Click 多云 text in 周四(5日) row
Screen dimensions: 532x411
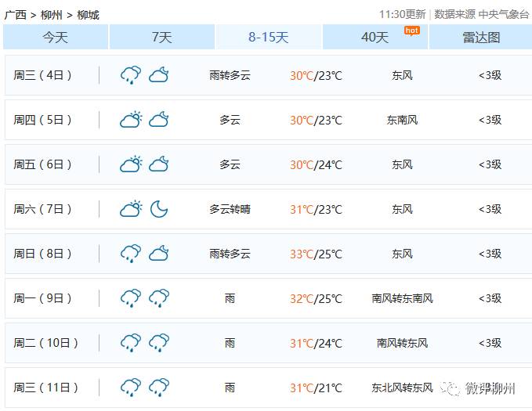pyautogui.click(x=230, y=120)
